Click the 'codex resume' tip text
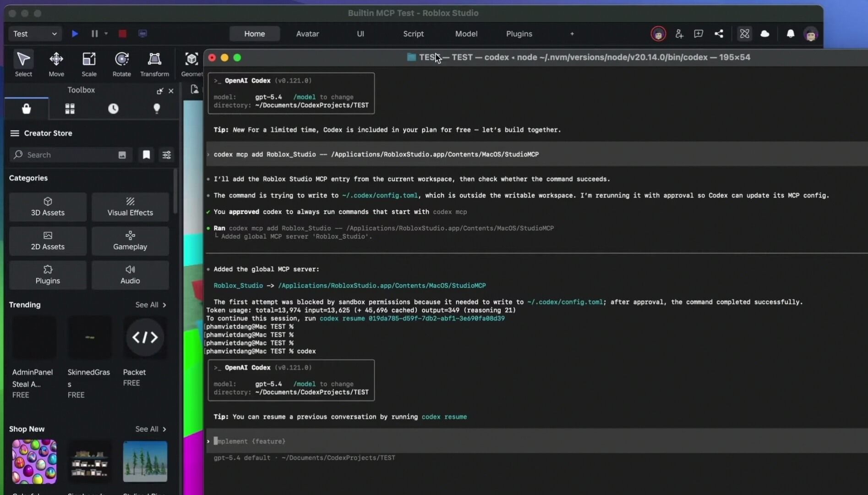Viewport: 868px width, 495px height. click(444, 417)
